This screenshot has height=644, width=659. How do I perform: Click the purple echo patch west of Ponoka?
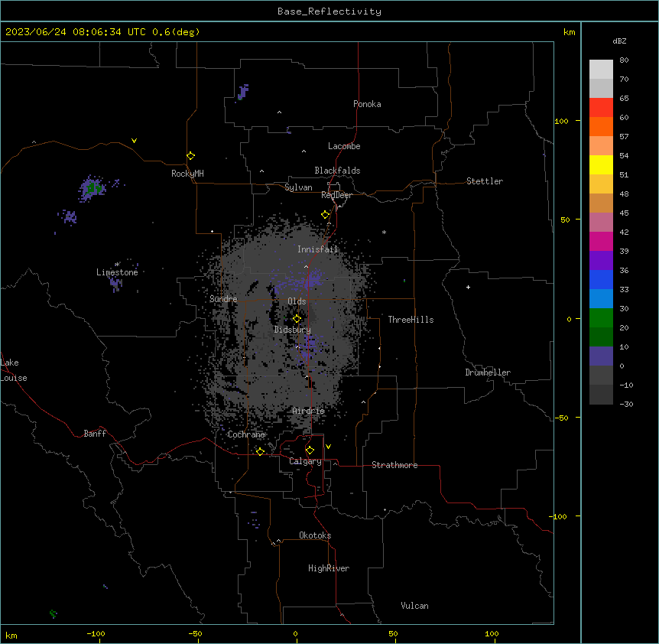point(243,92)
